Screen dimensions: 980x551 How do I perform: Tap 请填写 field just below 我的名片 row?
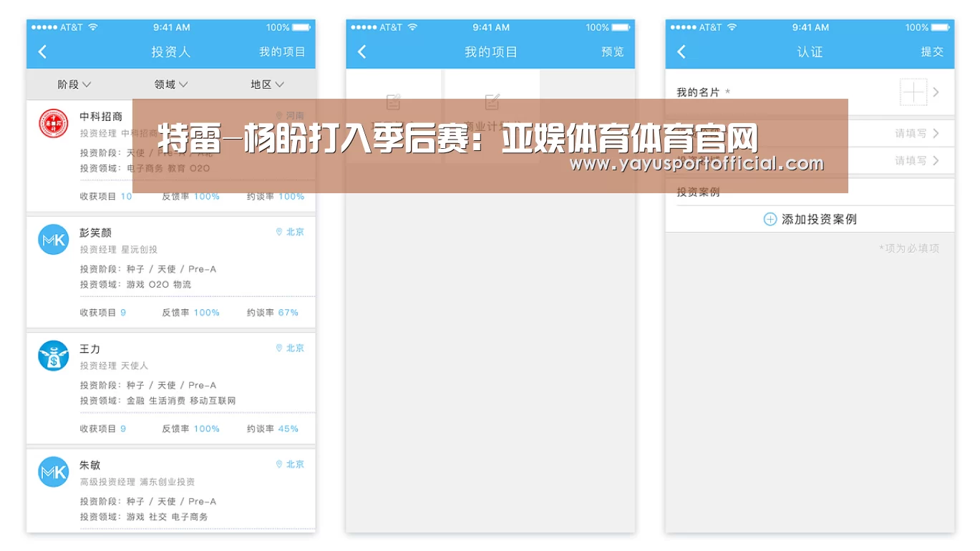pyautogui.click(x=911, y=133)
